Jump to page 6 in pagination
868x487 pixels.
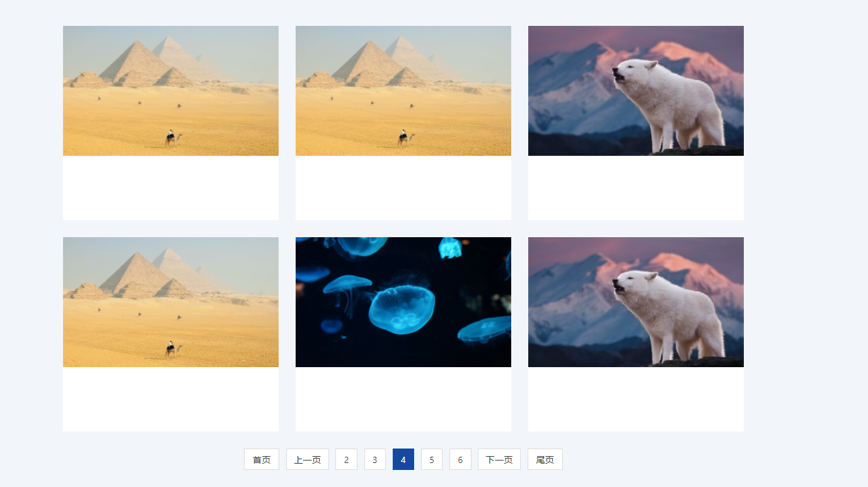click(460, 459)
